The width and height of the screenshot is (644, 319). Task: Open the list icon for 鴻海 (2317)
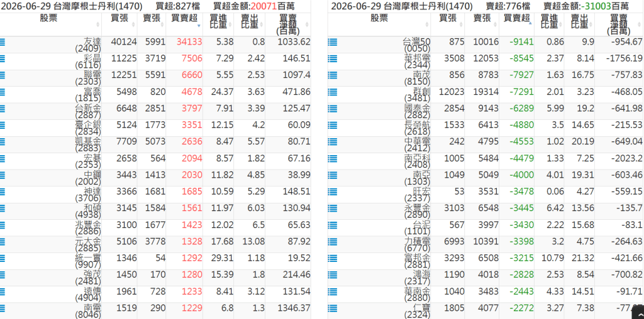pos(333,274)
